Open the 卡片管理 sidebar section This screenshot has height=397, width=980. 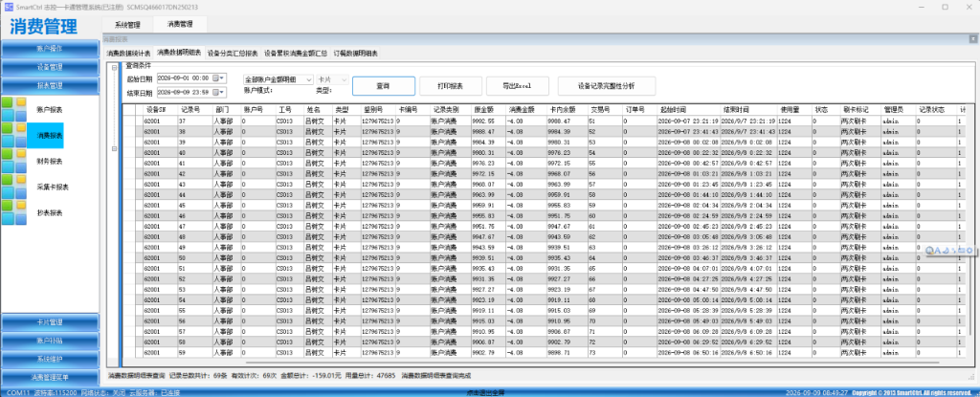(x=50, y=322)
